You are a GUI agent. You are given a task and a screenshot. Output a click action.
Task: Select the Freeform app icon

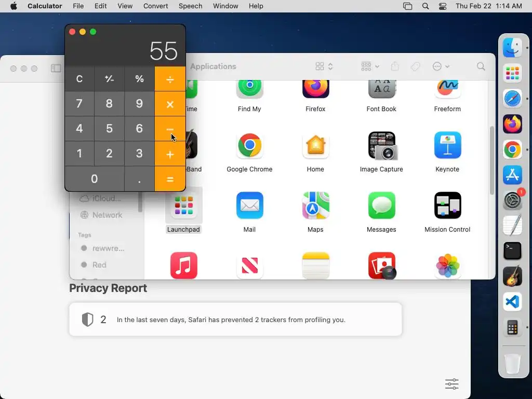[x=447, y=89]
